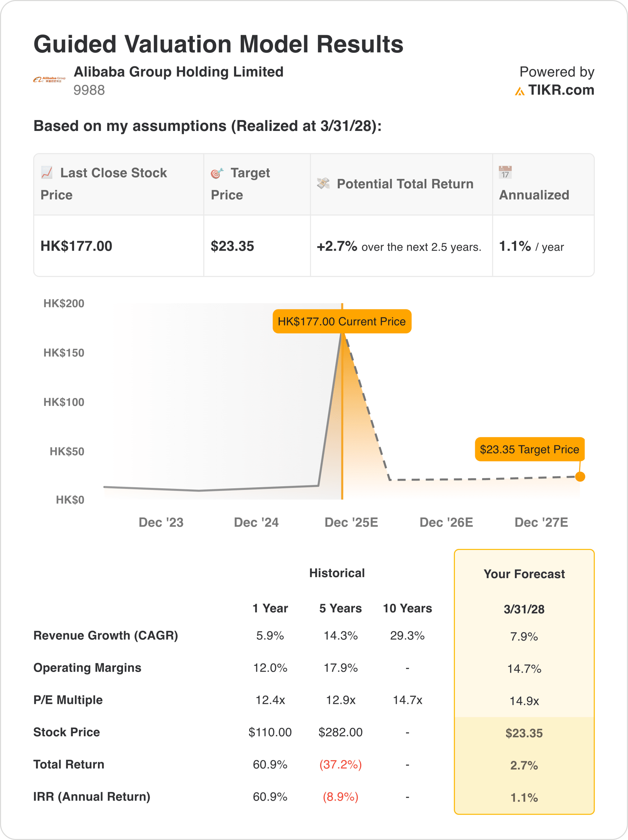
Task: Click the orange target price dot on chart
Action: 580,476
